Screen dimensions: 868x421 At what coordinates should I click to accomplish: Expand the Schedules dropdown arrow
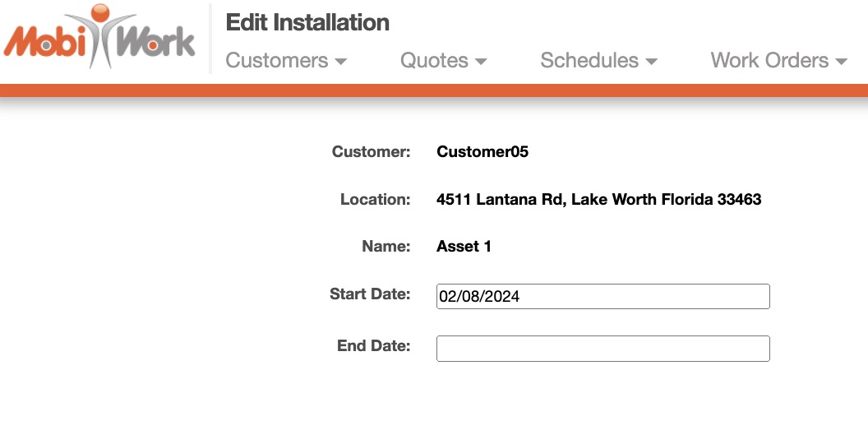[652, 62]
